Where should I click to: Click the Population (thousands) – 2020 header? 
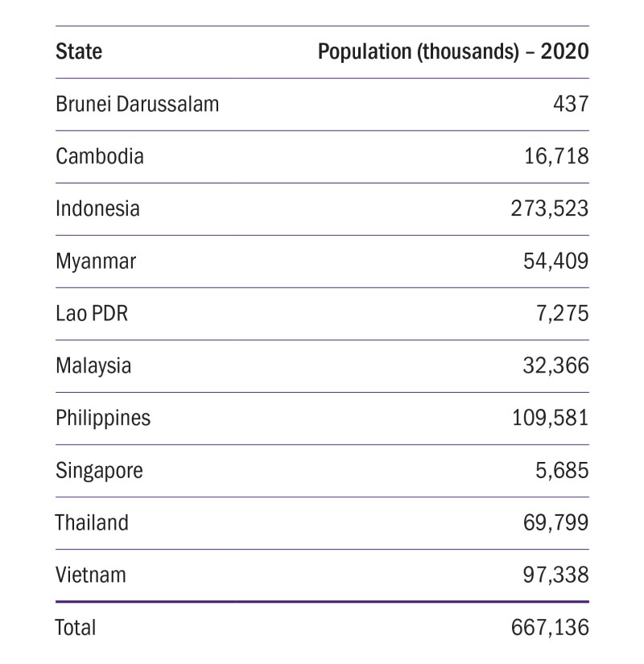pyautogui.click(x=453, y=52)
